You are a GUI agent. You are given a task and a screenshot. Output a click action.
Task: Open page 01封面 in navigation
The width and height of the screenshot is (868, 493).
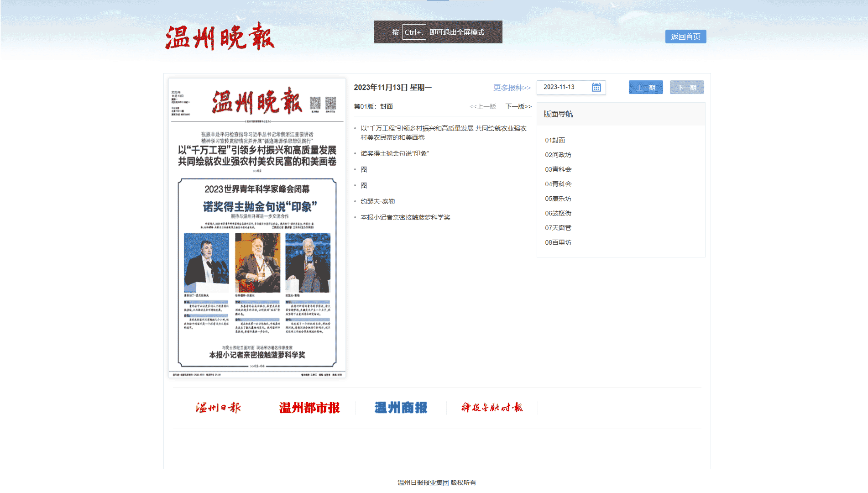point(555,140)
